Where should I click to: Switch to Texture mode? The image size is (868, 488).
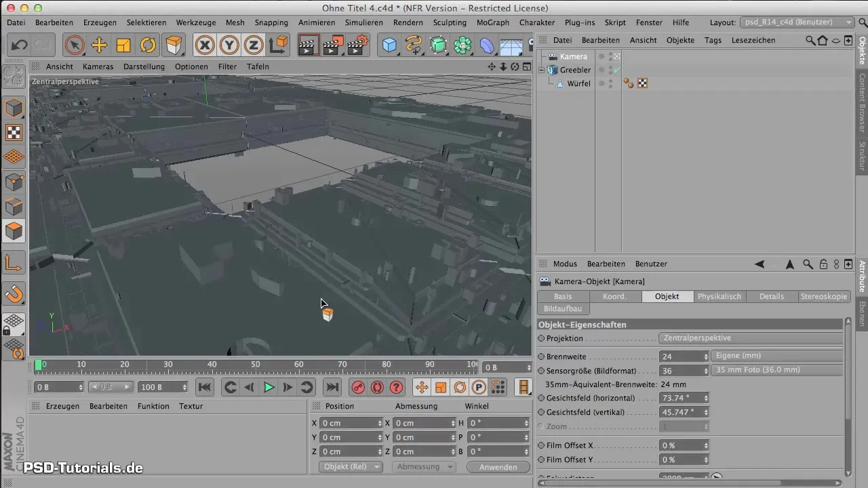pyautogui.click(x=14, y=132)
